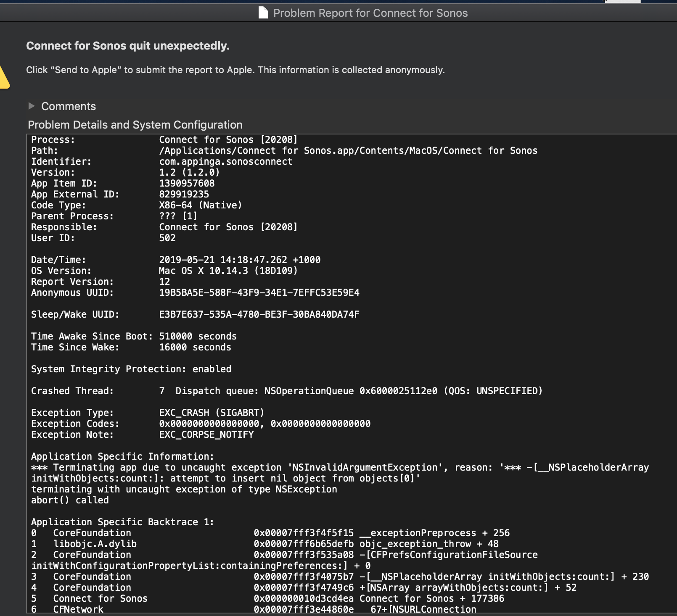This screenshot has height=616, width=677.
Task: Click the OS Version Mac OS X 10.14.3 text
Action: pos(228,271)
